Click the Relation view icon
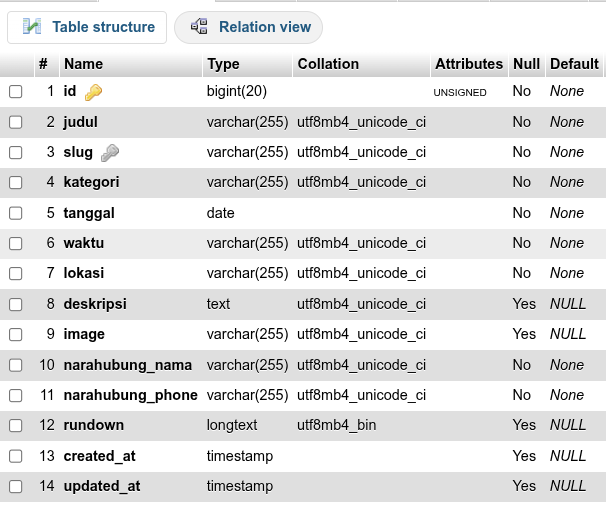 click(x=199, y=27)
